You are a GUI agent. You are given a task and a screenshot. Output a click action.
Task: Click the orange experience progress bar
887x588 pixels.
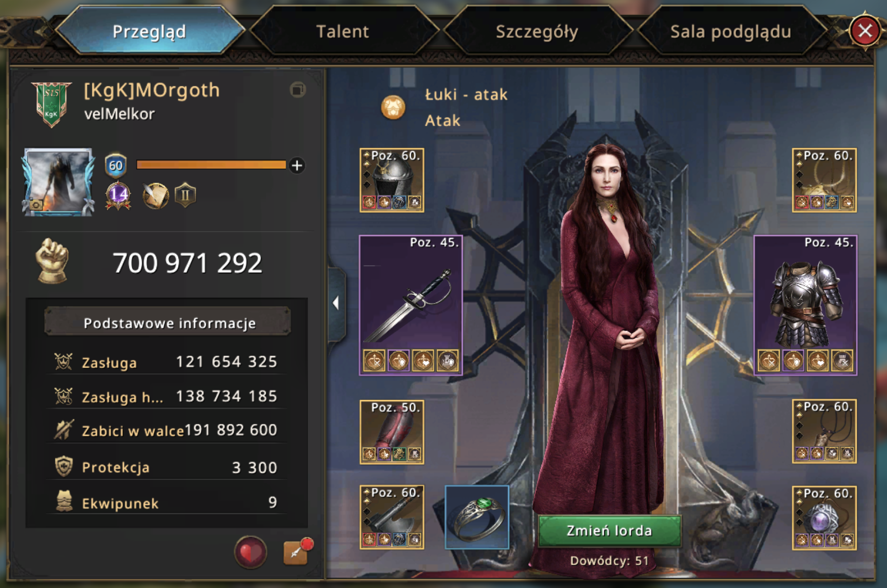point(211,165)
